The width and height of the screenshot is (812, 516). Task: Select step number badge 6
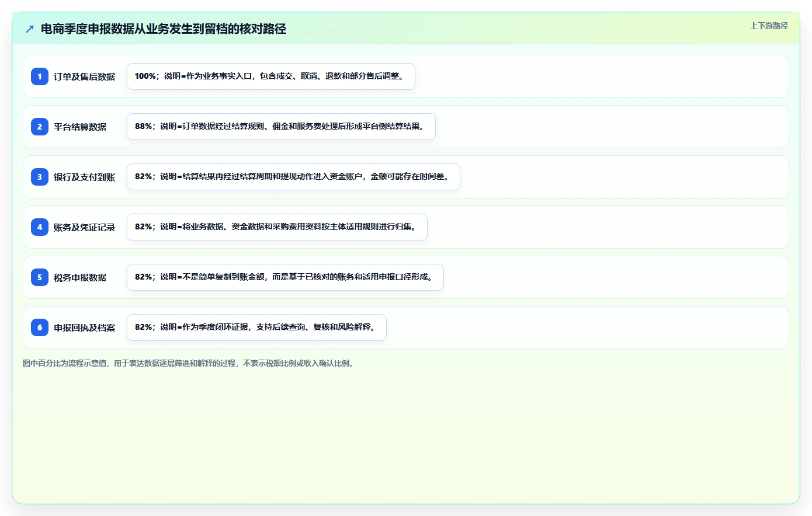40,327
